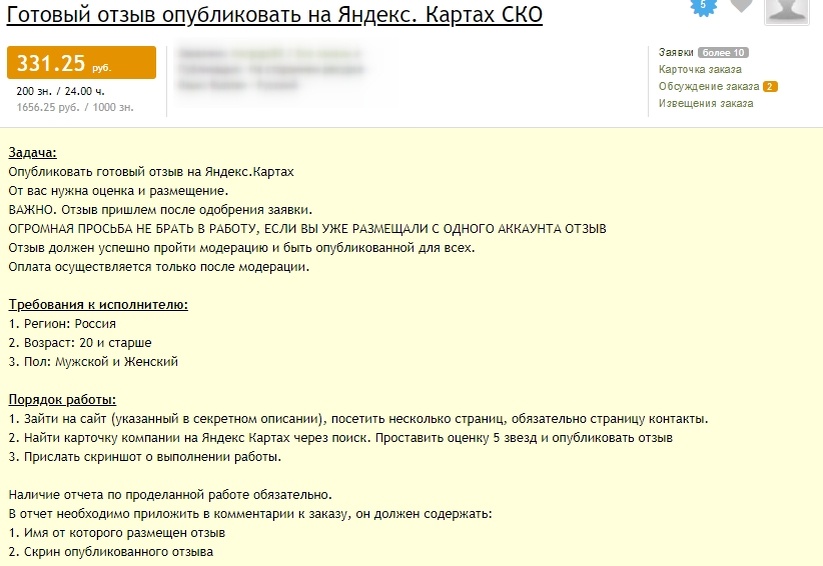Screen dimensions: 823x566
Task: Click the orange 331.25 руб. price button
Action: click(x=81, y=62)
